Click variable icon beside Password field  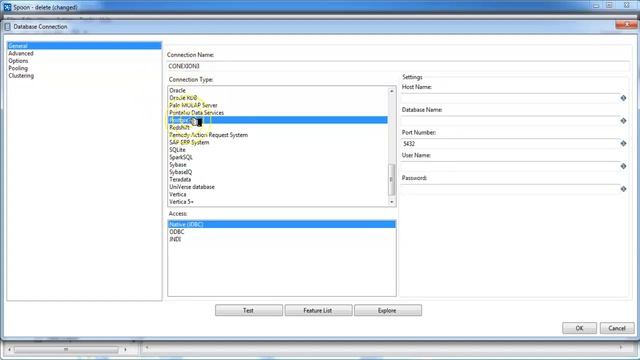point(623,189)
